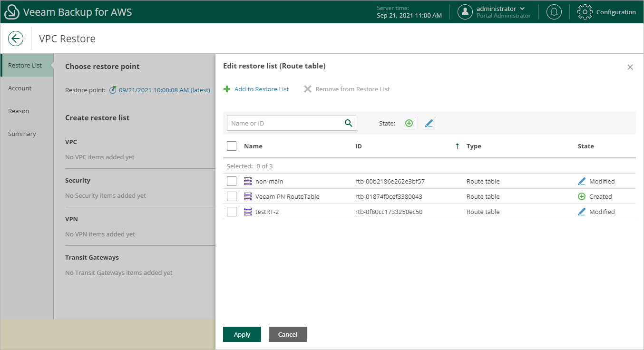Open the notifications bell
644x350 pixels.
click(554, 11)
